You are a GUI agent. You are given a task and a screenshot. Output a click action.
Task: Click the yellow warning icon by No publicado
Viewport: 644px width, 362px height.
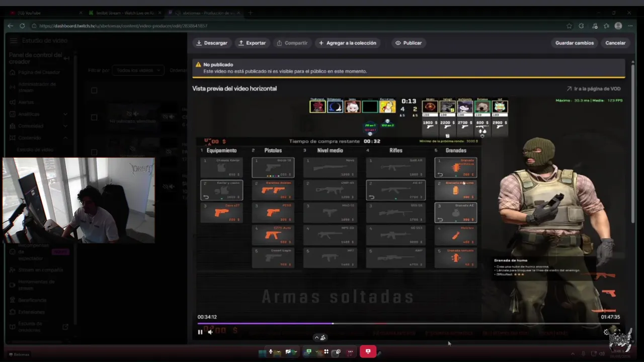[x=199, y=65]
